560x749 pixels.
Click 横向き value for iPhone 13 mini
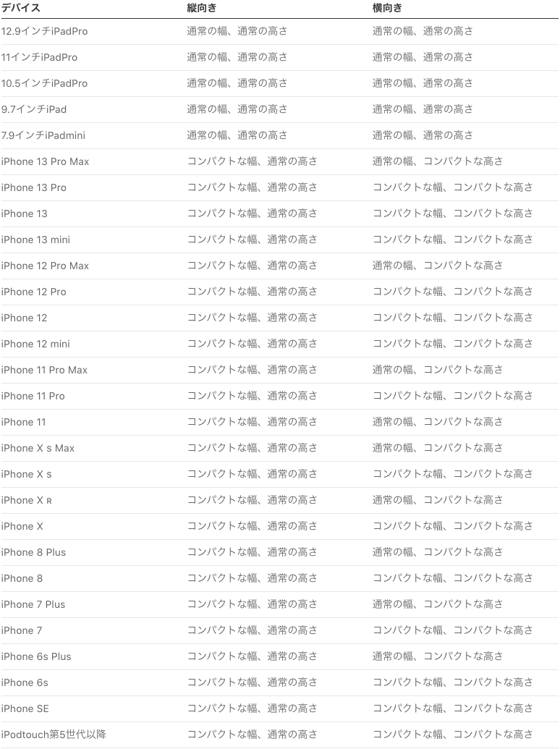453,240
